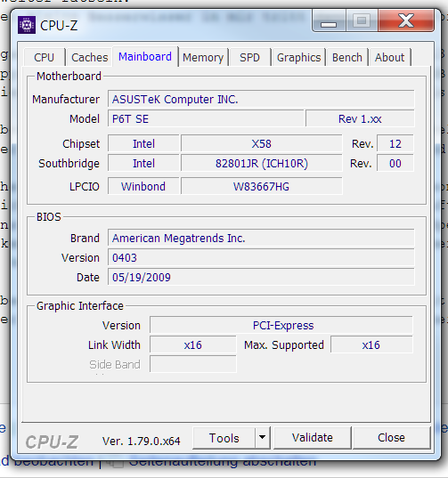
Task: Click the BIOS date 05/19/2009 field
Action: tap(261, 277)
